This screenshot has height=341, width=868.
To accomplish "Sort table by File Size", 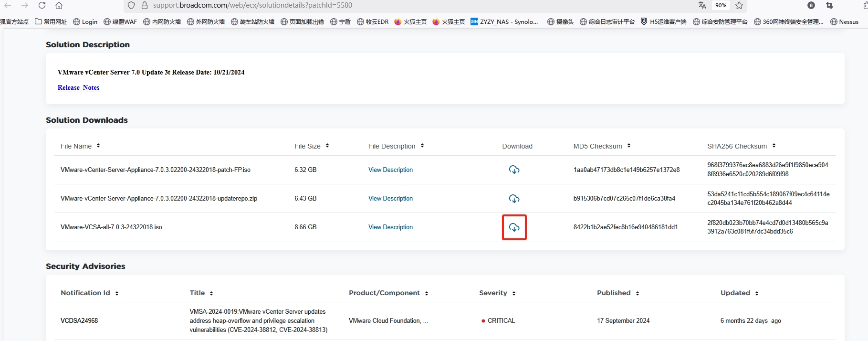I will 327,146.
